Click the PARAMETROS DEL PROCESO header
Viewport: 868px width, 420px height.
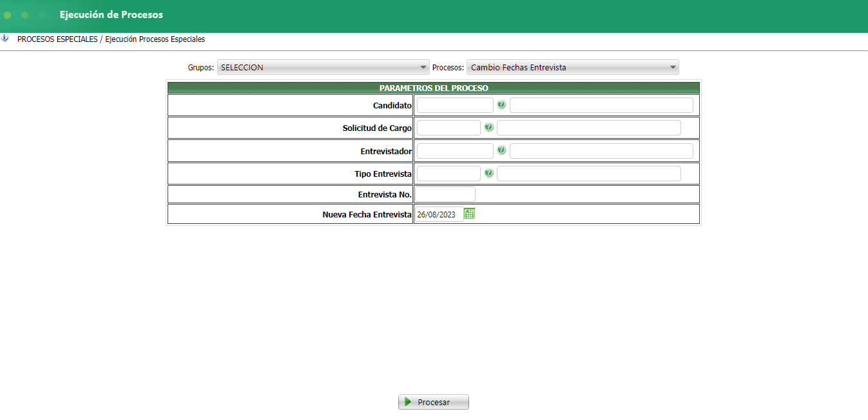(x=434, y=88)
